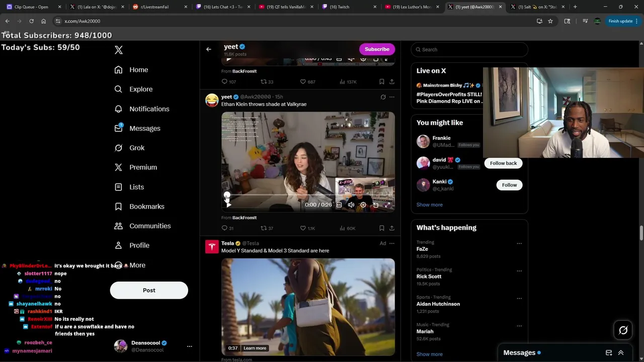
Task: Open the FaZe trending topic
Action: point(422,249)
